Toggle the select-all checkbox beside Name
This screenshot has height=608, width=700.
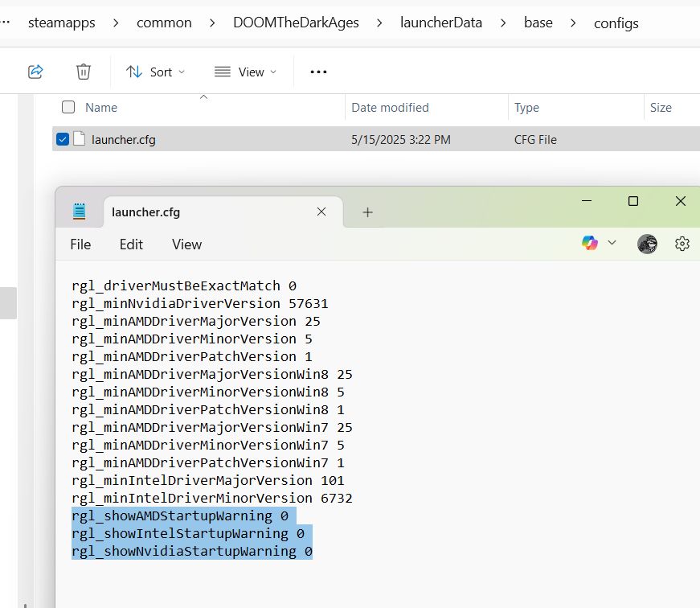[x=68, y=107]
